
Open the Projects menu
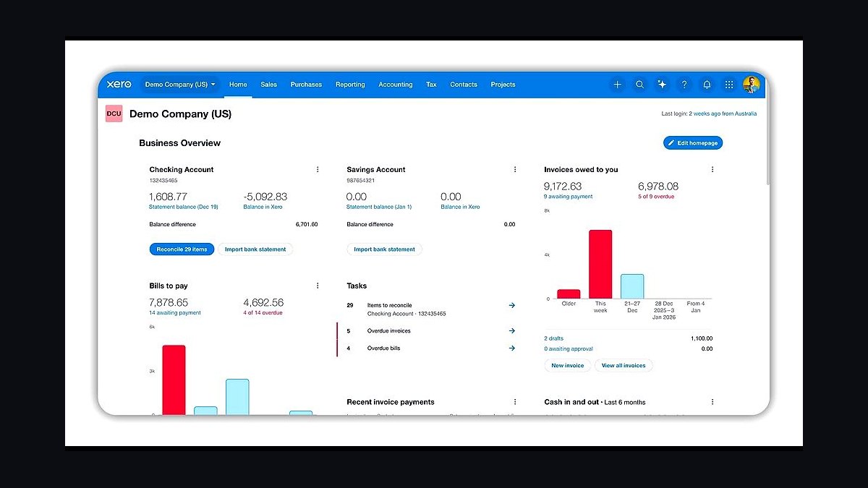(x=503, y=85)
